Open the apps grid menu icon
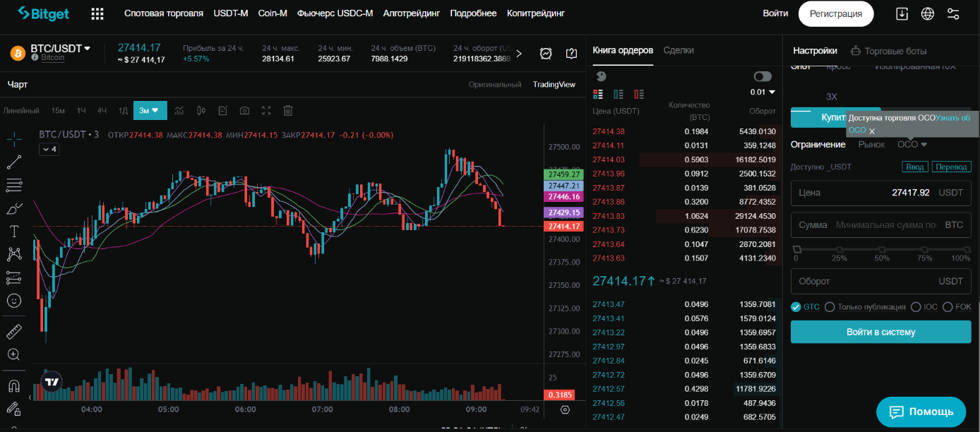This screenshot has height=432, width=980. [x=97, y=13]
